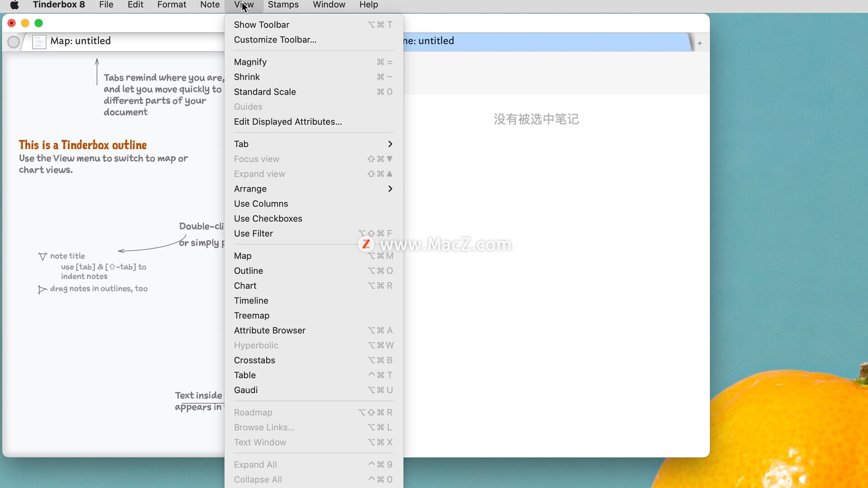
Task: Add a new tab with plus button
Action: tap(700, 43)
